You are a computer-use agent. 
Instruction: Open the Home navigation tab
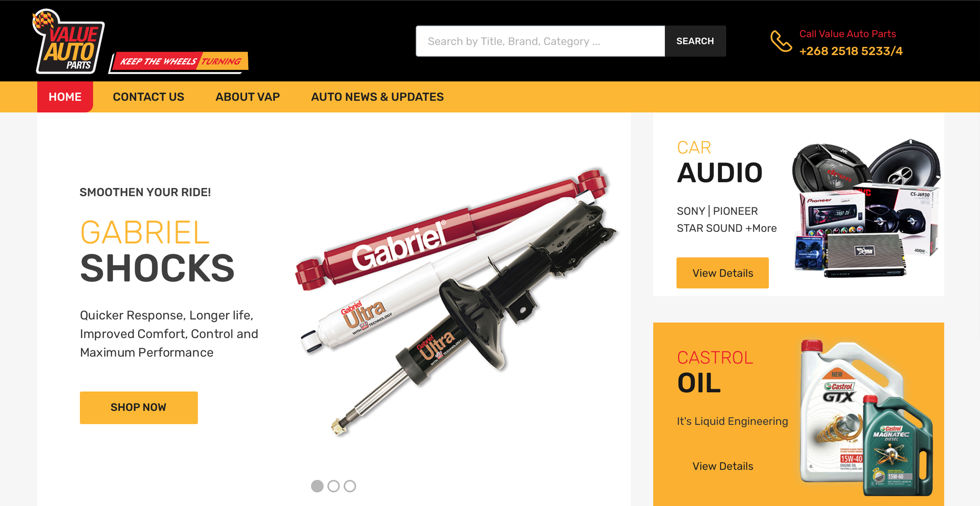pos(65,97)
